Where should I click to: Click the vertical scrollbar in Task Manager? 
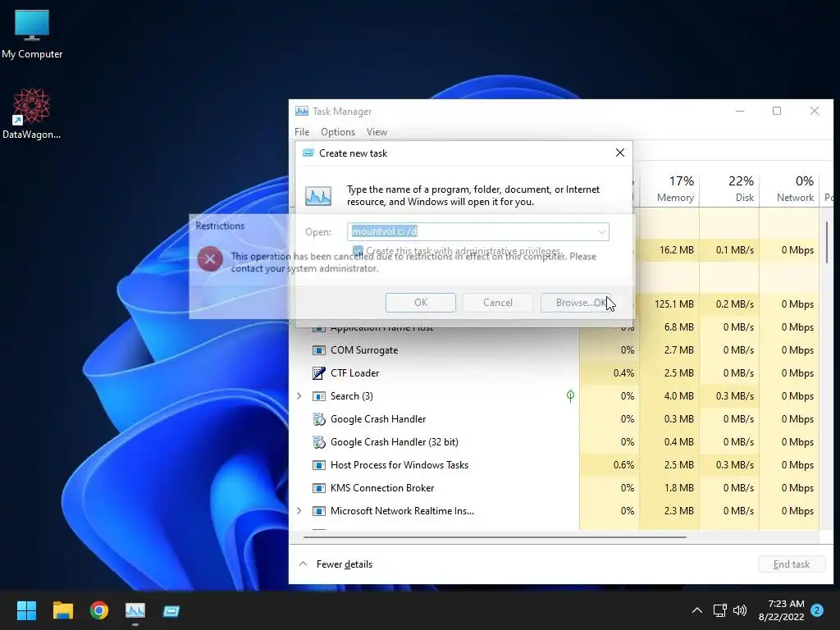click(827, 242)
